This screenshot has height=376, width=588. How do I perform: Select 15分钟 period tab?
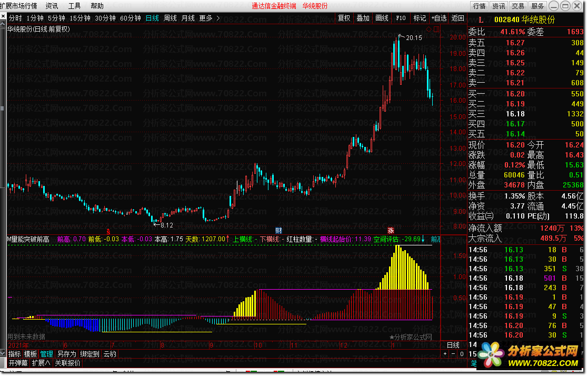click(x=80, y=18)
